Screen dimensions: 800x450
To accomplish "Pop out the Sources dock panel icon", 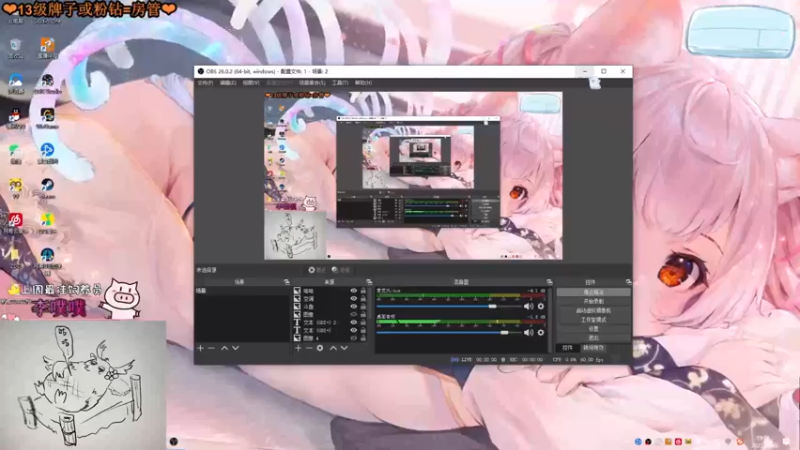I will pyautogui.click(x=369, y=282).
